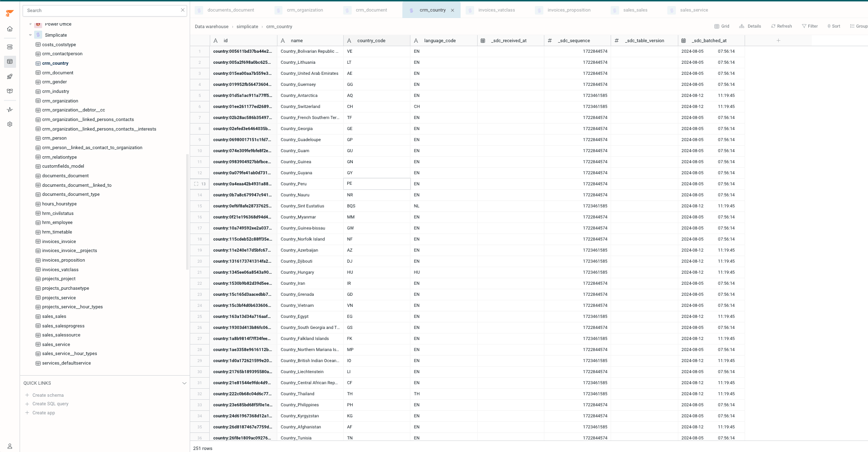
Task: Collapse the Simplicate schema tree
Action: click(x=30, y=35)
